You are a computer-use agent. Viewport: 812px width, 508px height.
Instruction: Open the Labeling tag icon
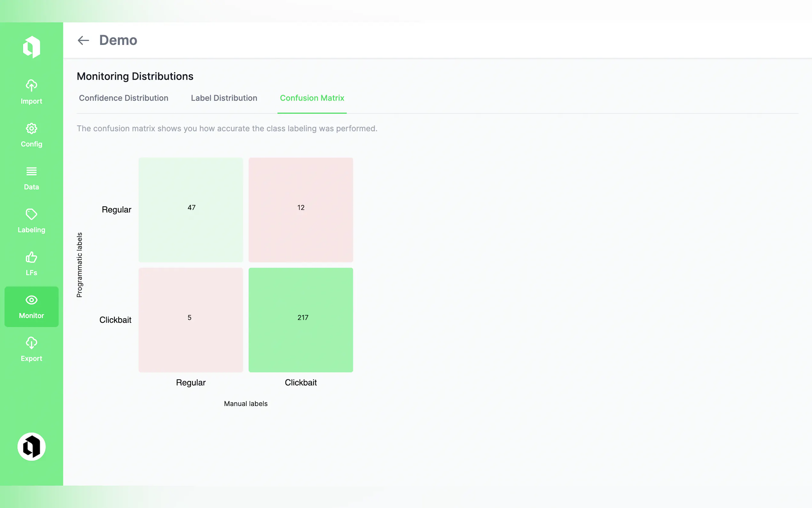(x=32, y=214)
